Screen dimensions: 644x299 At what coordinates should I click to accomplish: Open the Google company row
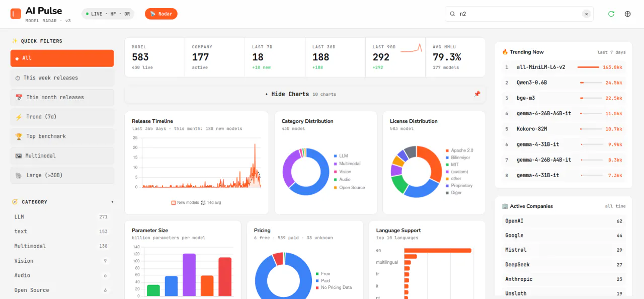coord(563,236)
